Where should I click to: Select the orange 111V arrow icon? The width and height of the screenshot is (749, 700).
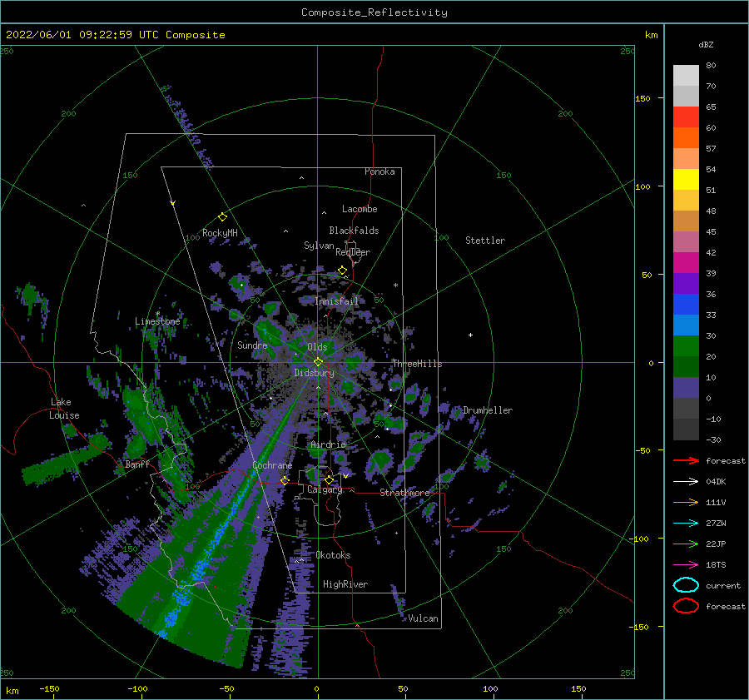pyautogui.click(x=686, y=502)
